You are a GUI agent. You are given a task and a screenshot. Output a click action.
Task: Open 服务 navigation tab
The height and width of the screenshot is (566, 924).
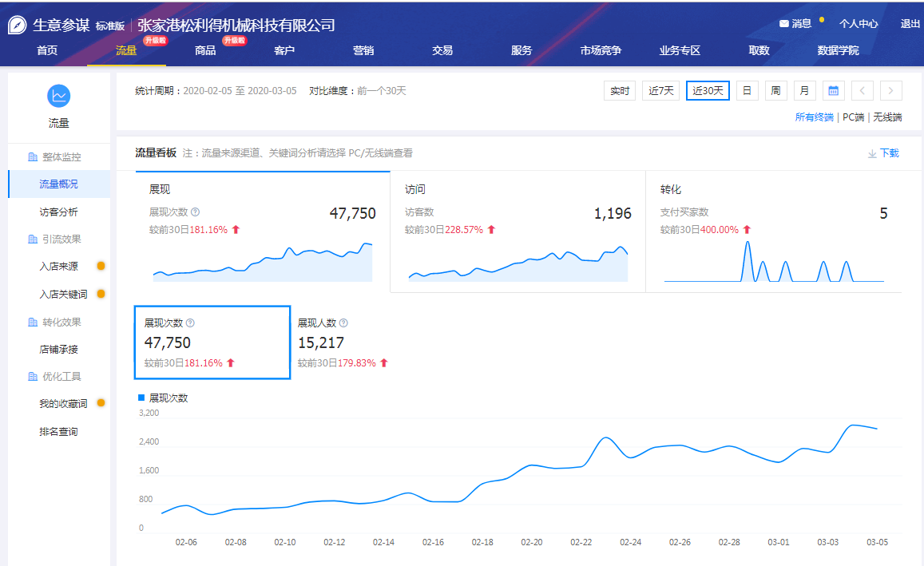coord(521,50)
